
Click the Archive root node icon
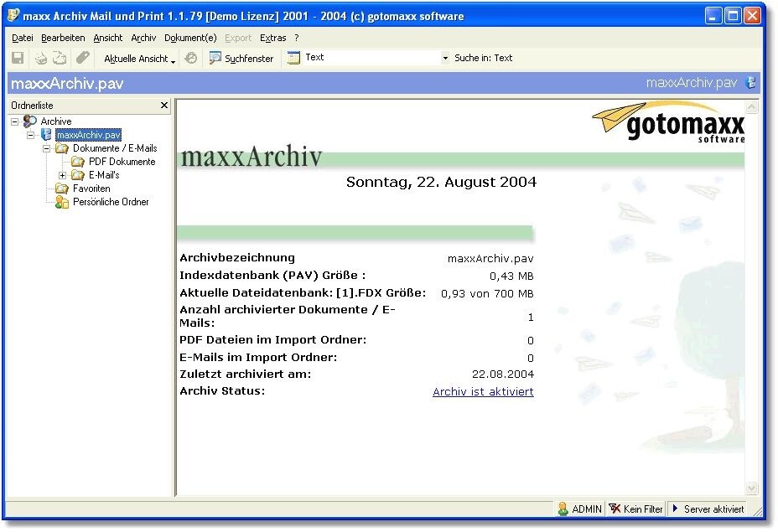30,121
